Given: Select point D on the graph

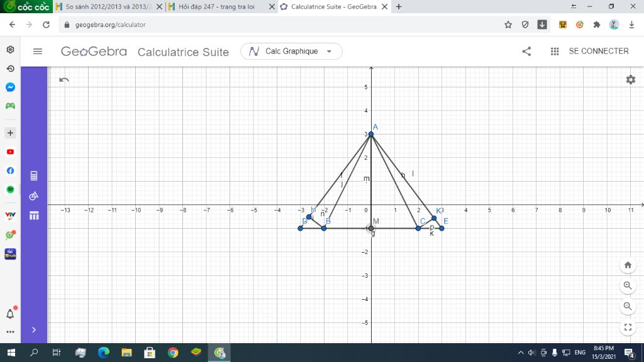Looking at the screenshot, I should click(300, 228).
